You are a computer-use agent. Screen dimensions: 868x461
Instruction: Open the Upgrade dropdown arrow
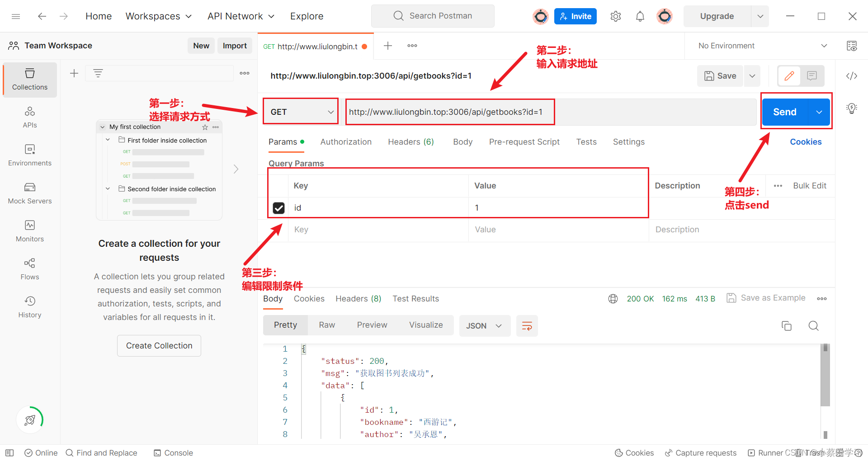point(760,16)
